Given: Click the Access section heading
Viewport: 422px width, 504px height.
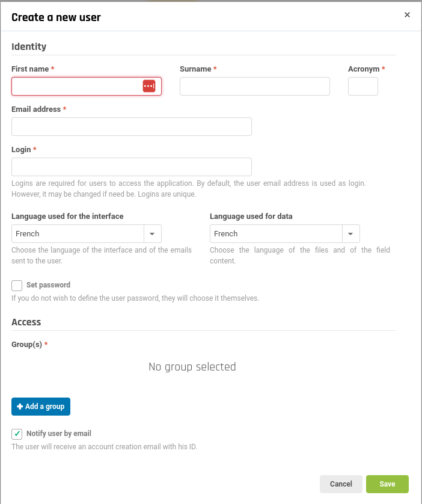Looking at the screenshot, I should [25, 322].
